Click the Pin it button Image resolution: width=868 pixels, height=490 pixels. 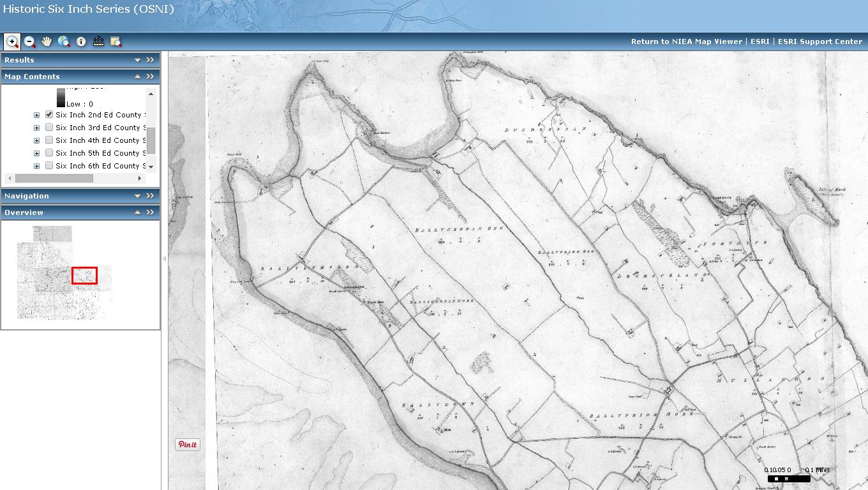tap(187, 444)
